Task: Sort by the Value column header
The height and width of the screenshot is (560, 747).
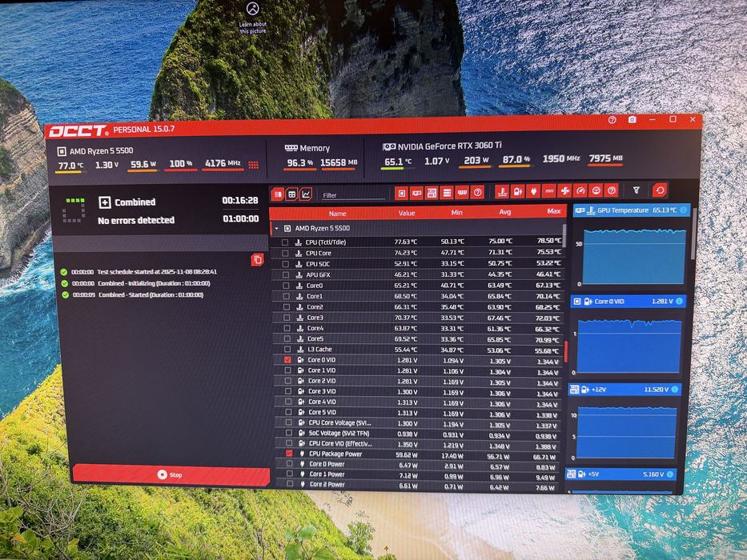Action: pyautogui.click(x=407, y=213)
